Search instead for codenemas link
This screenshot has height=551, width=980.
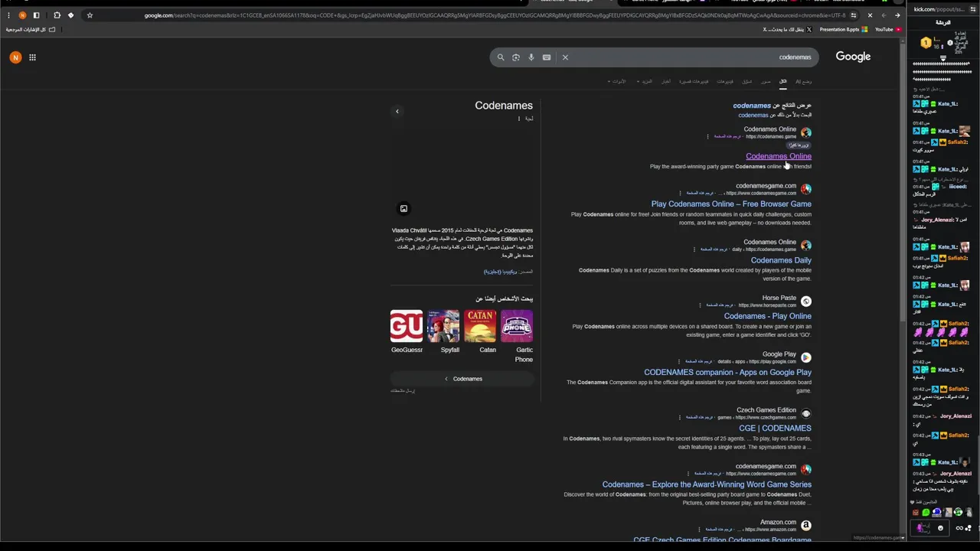[753, 116]
